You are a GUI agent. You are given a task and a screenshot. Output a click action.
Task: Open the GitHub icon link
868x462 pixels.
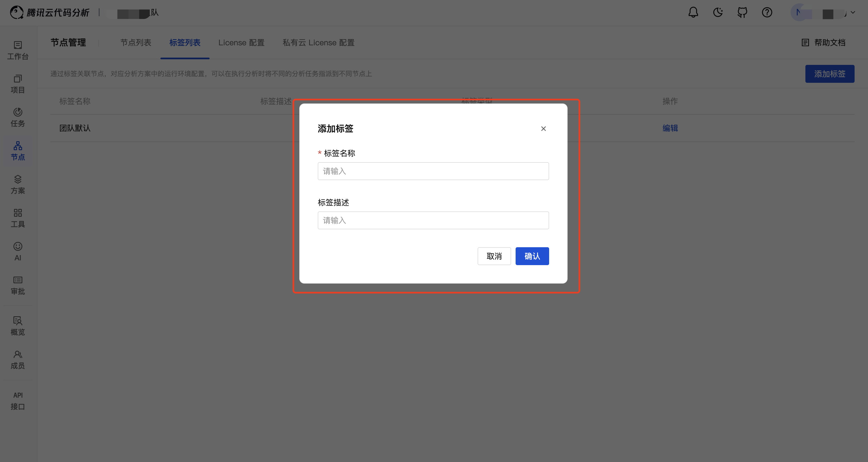coord(742,13)
